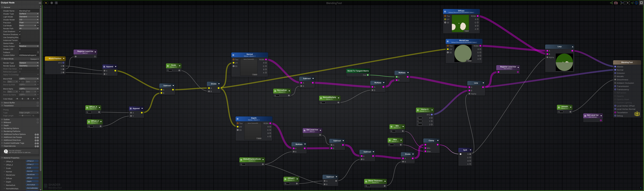This screenshot has height=191, width=644.
Task: Toggle the Receive Shadows checkbox
Action: point(20,34)
